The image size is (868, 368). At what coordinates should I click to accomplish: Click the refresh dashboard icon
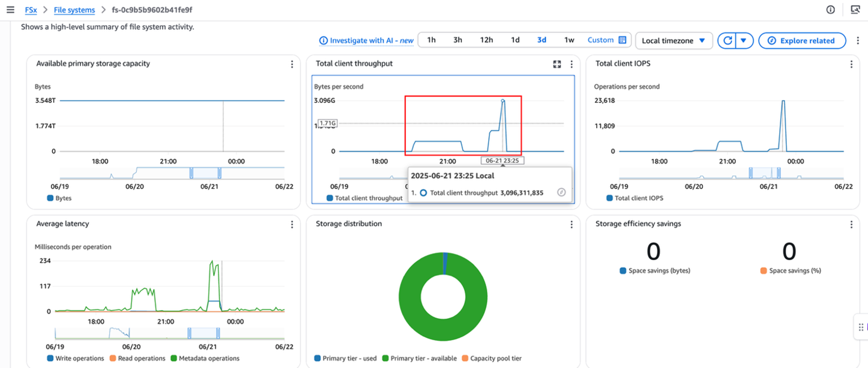(x=727, y=41)
